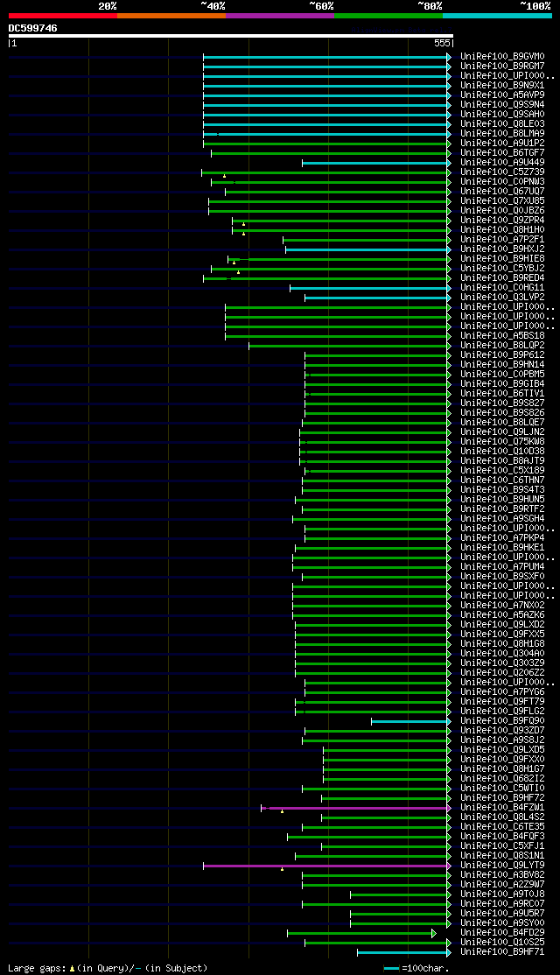The image size is (560, 975).
Task: Click the UniRef100_A9T0J8 alignment bar
Action: [x=400, y=895]
